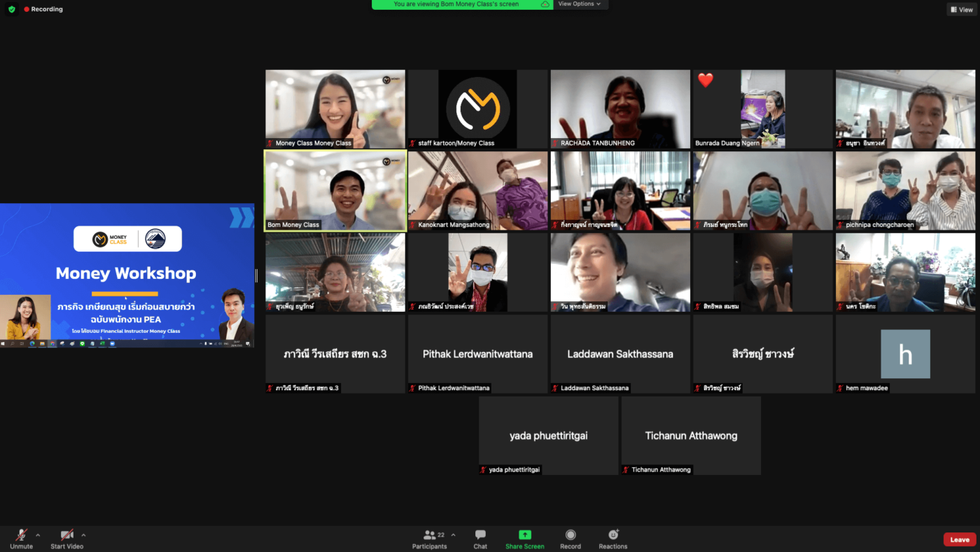
Task: Open the View Options menu
Action: (580, 4)
